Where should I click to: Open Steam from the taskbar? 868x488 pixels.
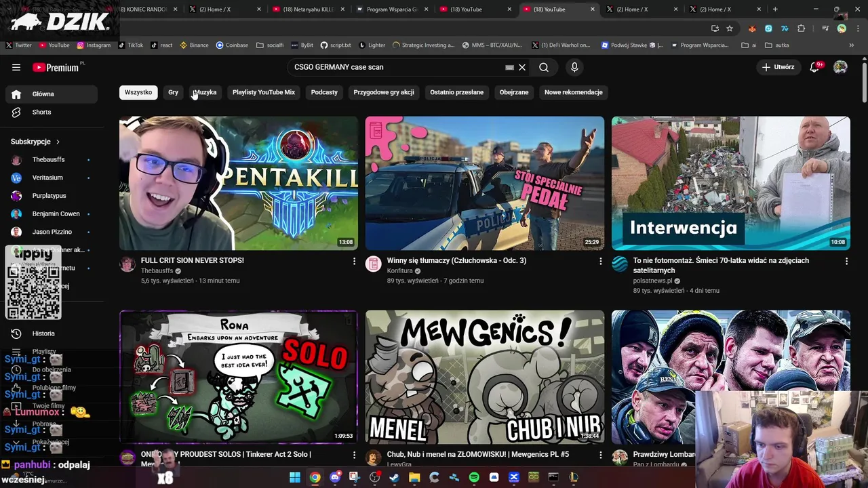coord(394,477)
